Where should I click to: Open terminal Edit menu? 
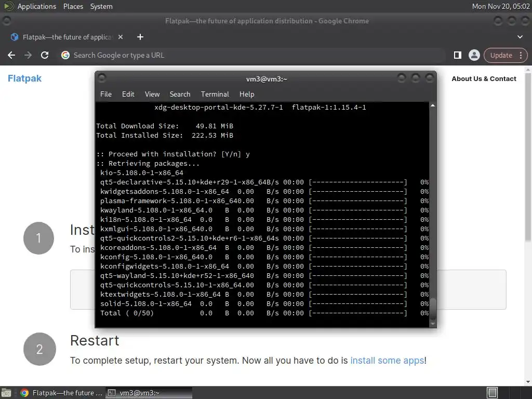128,95
